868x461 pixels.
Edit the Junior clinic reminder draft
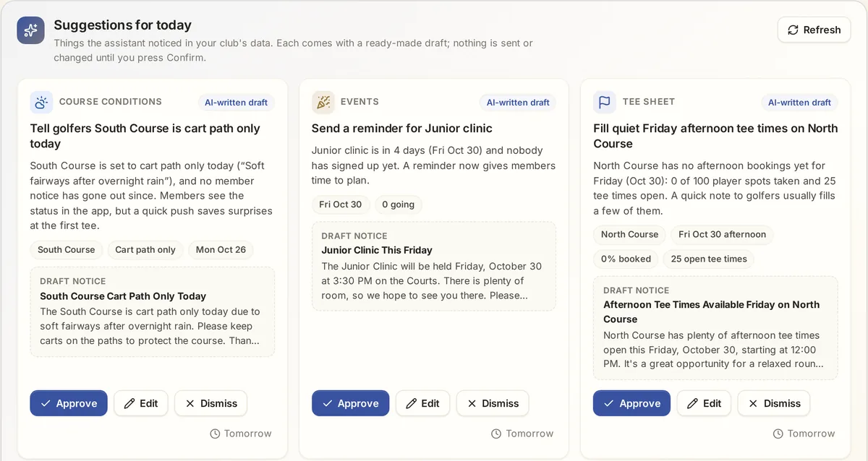coord(422,403)
